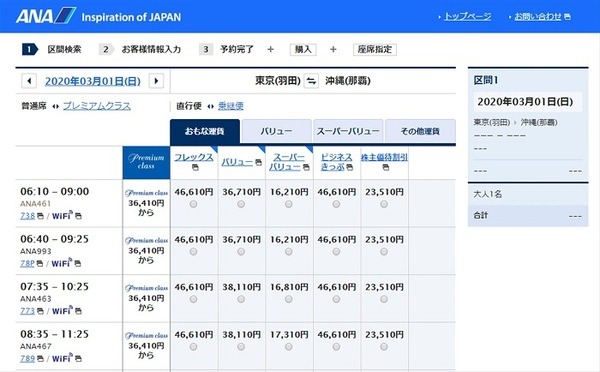This screenshot has width=600, height=372.
Task: Switch to 乗継便 connecting flights
Action: (x=231, y=106)
